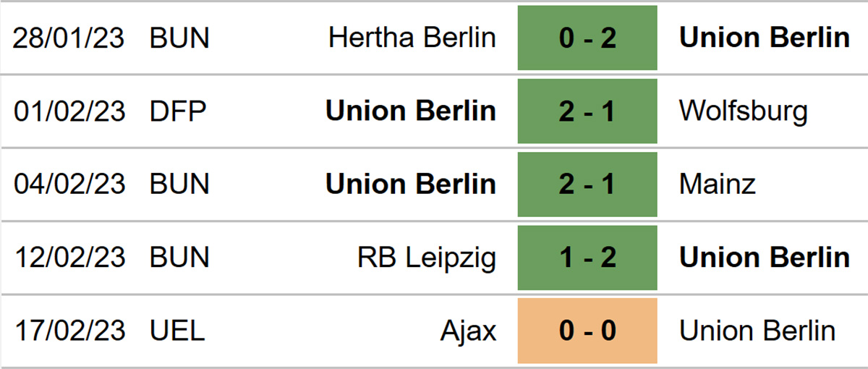This screenshot has height=369, width=868.
Task: Click the Ajax team name
Action: (469, 331)
